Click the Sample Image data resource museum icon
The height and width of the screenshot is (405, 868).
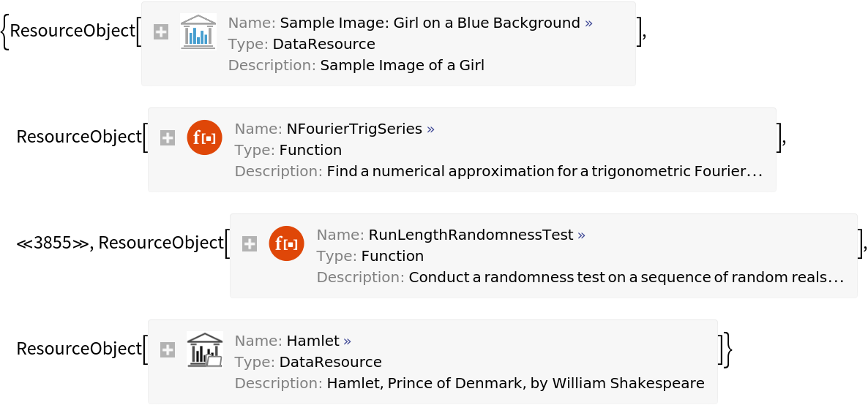click(198, 32)
